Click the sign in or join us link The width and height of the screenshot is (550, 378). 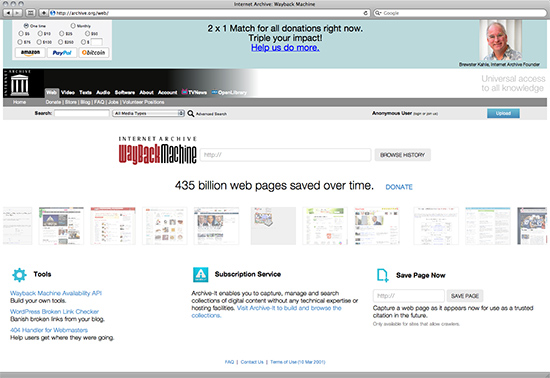[x=425, y=114]
